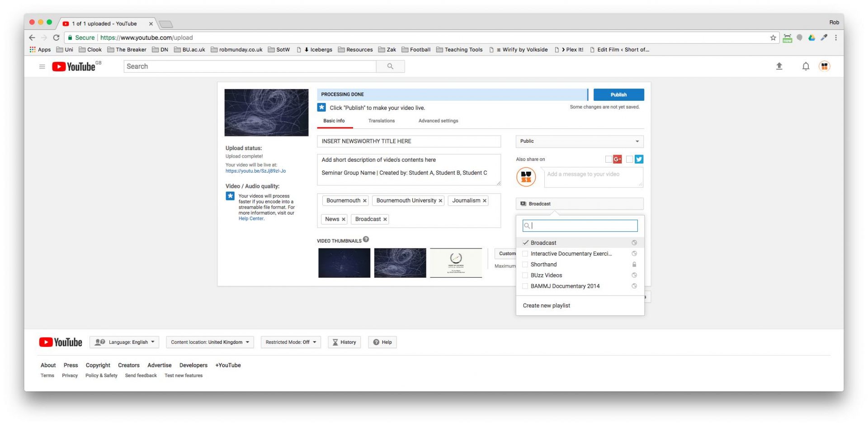Remove the Journalism tag

click(x=484, y=201)
